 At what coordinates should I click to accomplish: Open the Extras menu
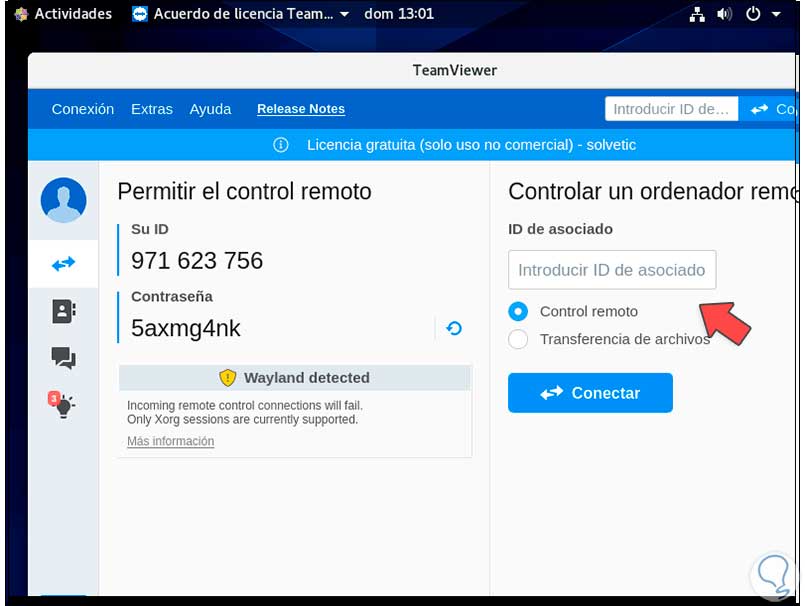pos(152,109)
